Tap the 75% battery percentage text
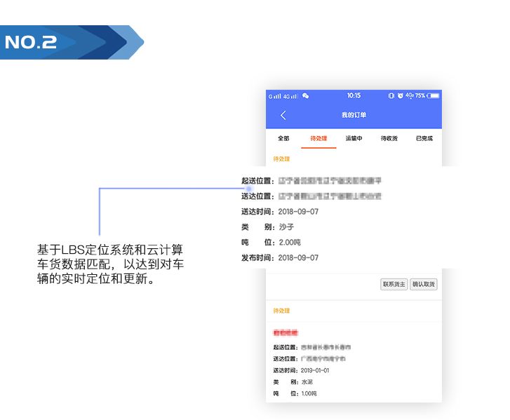Image resolution: width=510 pixels, height=420 pixels. coord(420,95)
